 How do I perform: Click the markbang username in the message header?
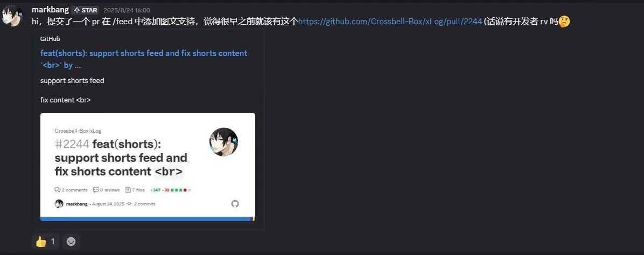pyautogui.click(x=50, y=10)
